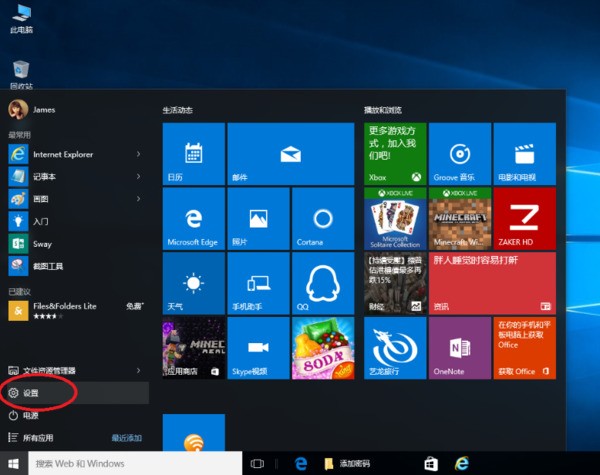Launch the QQ penguin tile
Screen dimensions: 600x475
pos(322,282)
